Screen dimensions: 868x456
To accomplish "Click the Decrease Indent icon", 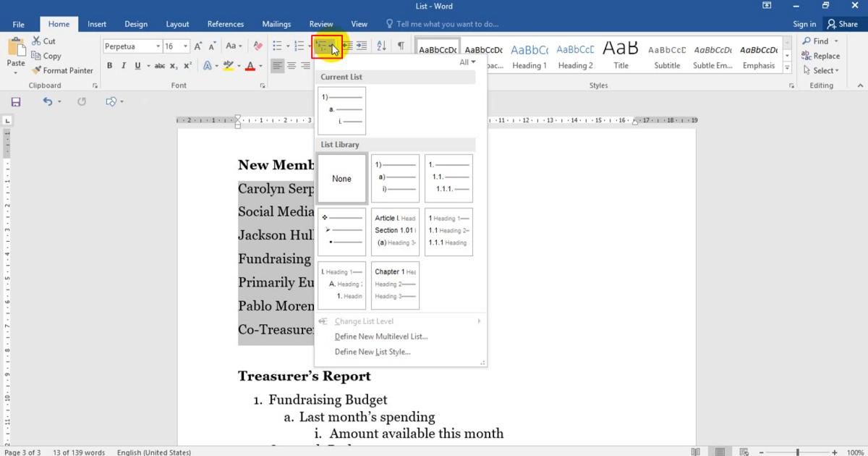I will pos(347,46).
